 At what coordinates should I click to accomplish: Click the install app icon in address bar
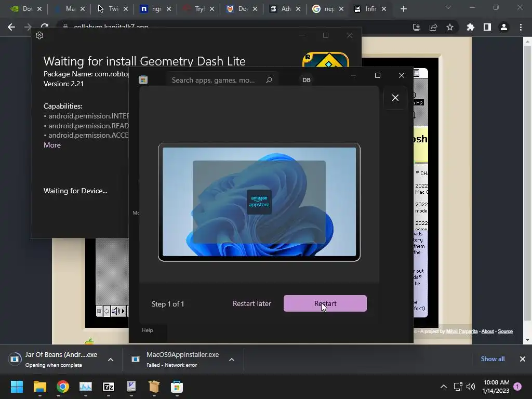[x=417, y=27]
